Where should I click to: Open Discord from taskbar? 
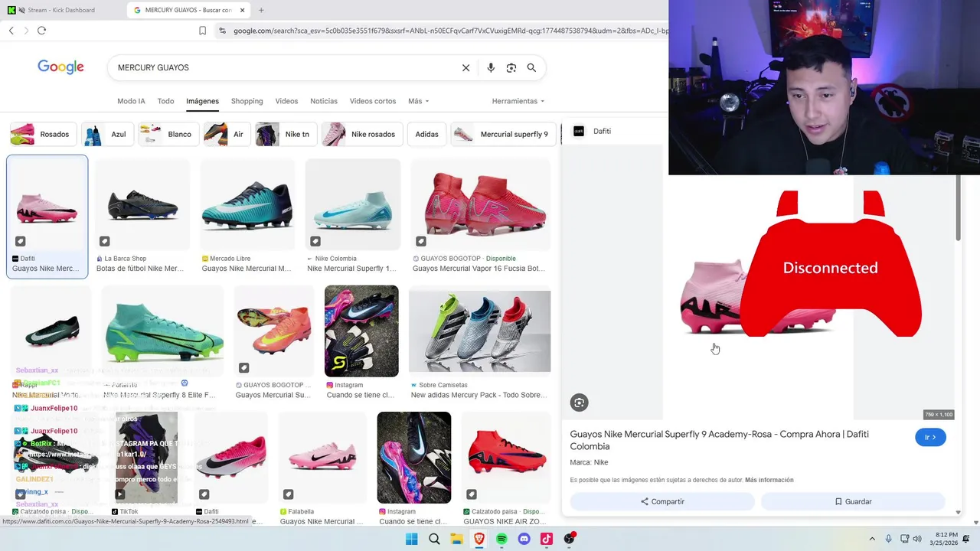(524, 539)
